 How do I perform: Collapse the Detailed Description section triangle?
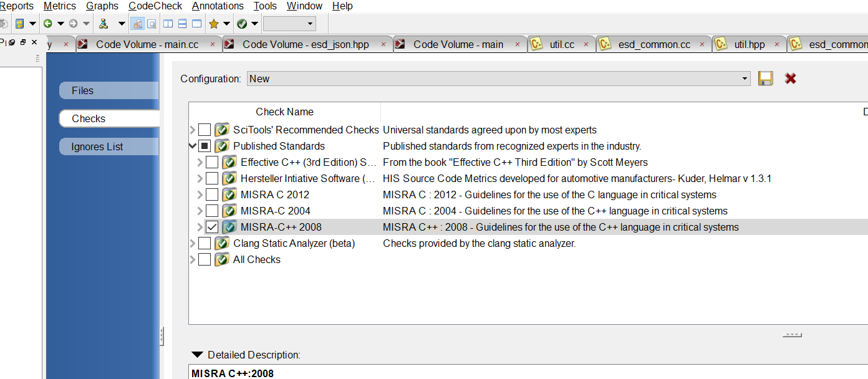click(197, 355)
